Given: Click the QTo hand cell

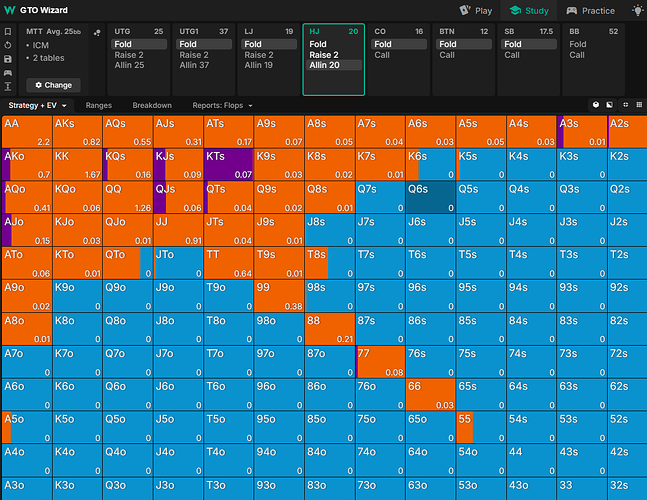Looking at the screenshot, I should pos(128,263).
